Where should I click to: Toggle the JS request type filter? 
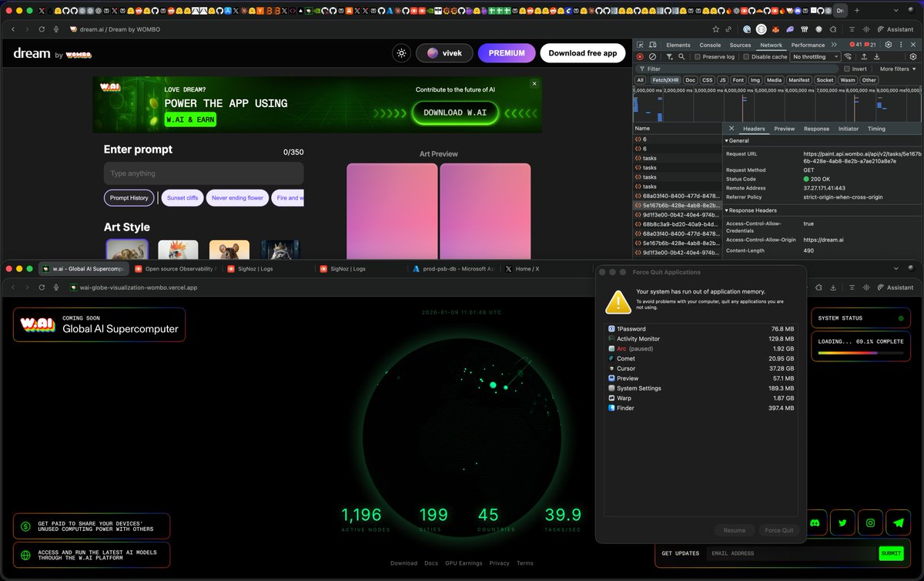pos(722,80)
